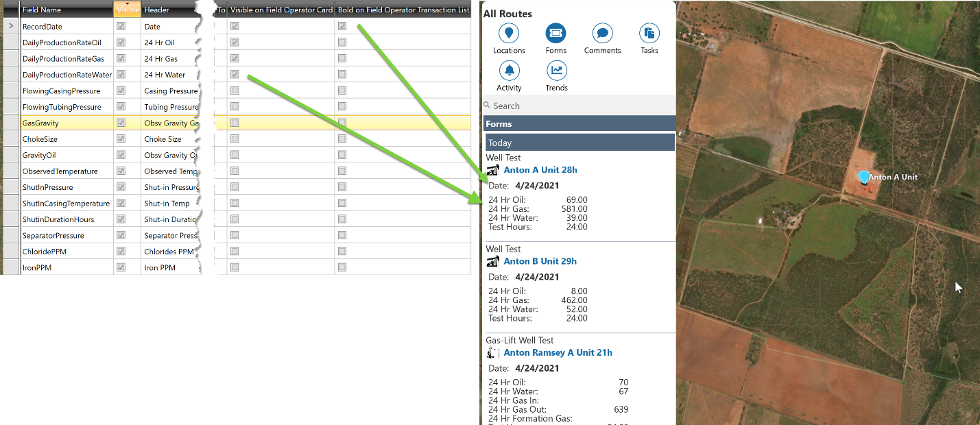Select the Forms icon

(x=555, y=33)
